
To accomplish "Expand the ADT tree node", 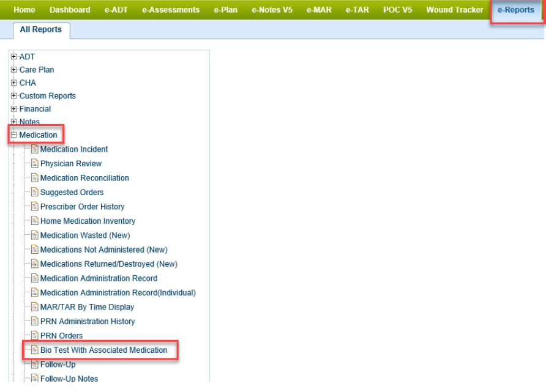I will [13, 56].
